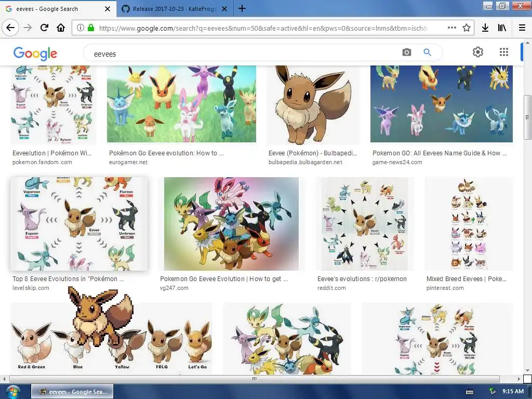Select the pinterest Mixed Breed Eevees image

[x=469, y=223]
